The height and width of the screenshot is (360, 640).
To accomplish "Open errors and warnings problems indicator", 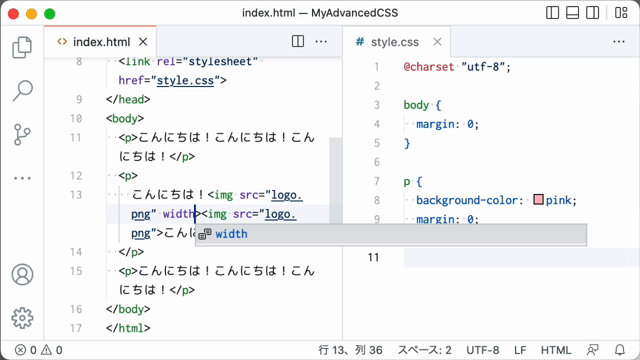I will (x=38, y=350).
